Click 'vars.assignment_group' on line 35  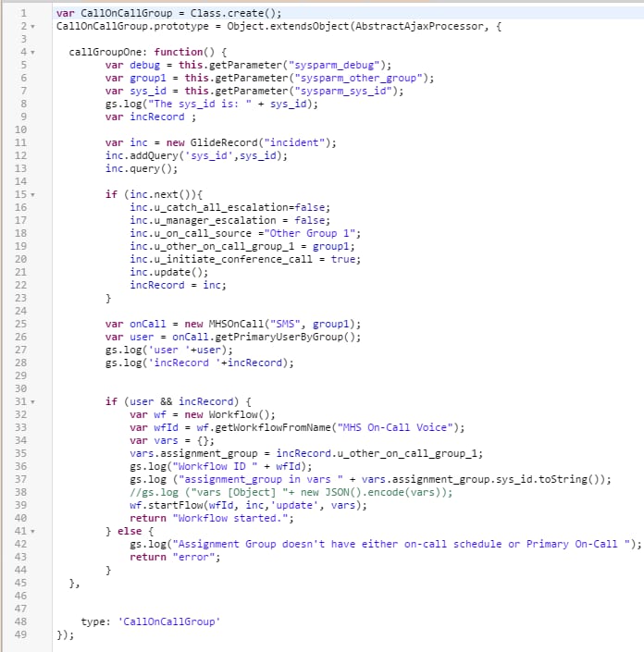coord(193,453)
